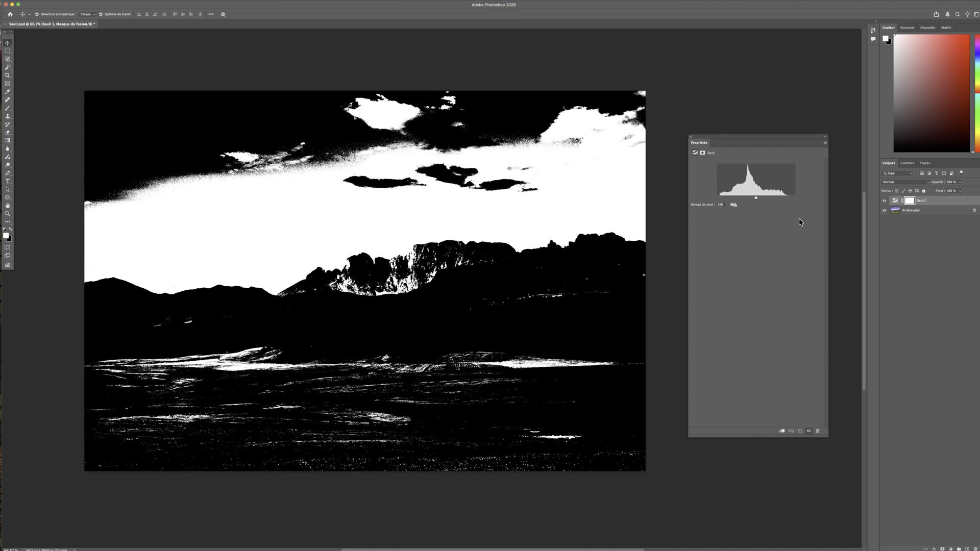This screenshot has width=980, height=551.
Task: Hide the Seuil 1 layer
Action: pyautogui.click(x=885, y=201)
